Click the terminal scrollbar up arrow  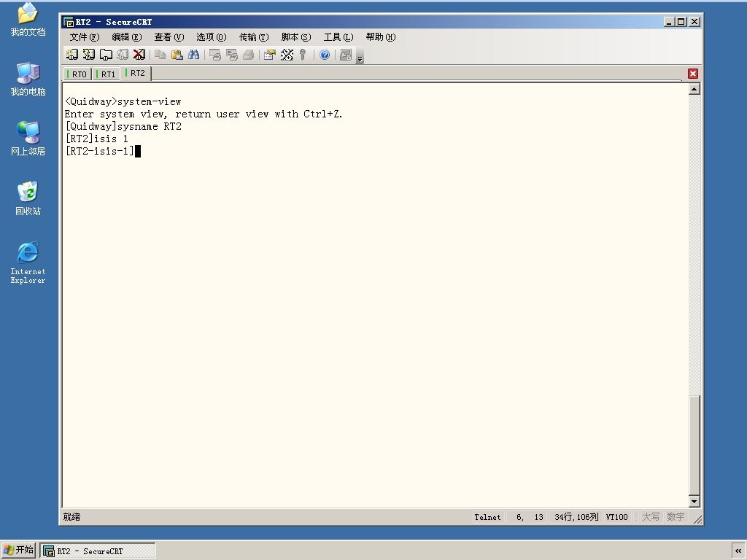click(694, 89)
